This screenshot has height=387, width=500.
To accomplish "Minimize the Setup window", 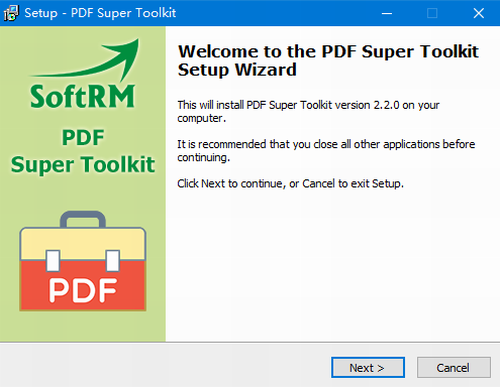I will [x=387, y=13].
